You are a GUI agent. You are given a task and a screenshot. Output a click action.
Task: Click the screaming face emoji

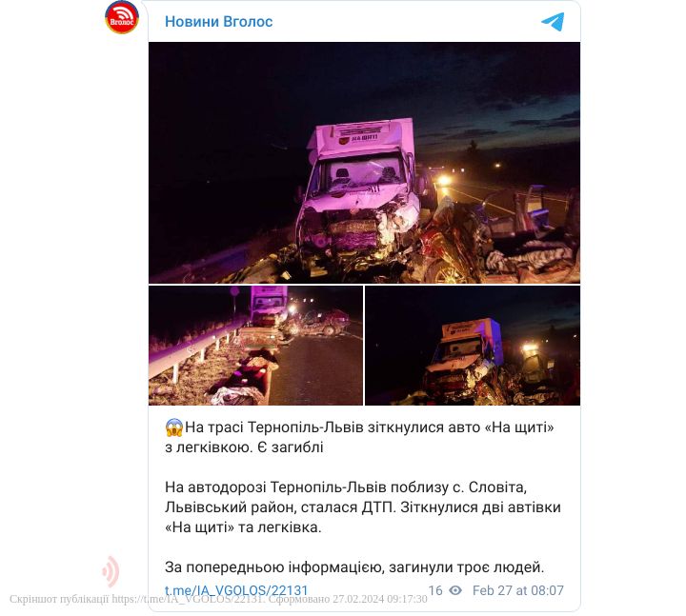pyautogui.click(x=173, y=427)
